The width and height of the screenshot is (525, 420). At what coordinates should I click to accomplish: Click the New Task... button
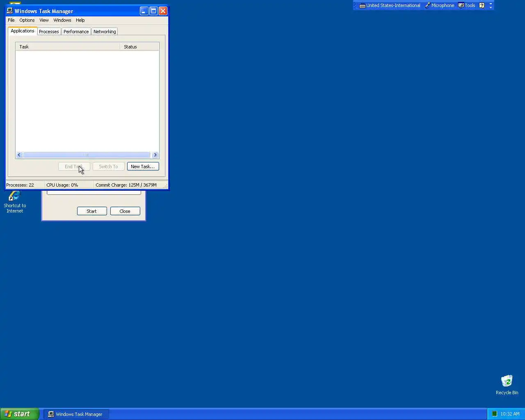pos(143,167)
